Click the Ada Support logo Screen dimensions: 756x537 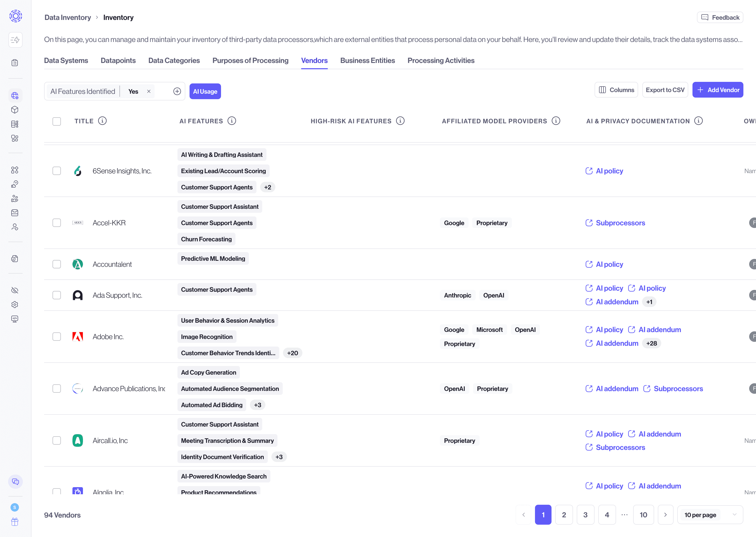point(78,295)
